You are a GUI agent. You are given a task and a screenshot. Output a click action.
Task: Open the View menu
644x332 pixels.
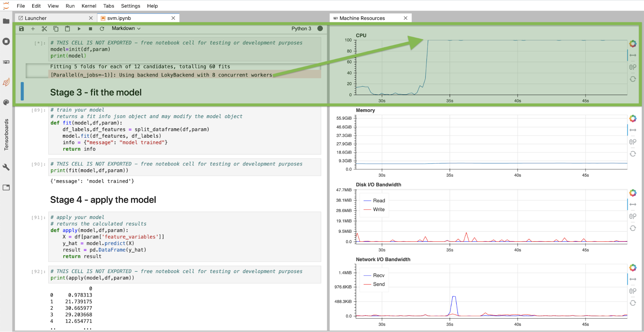(x=53, y=6)
